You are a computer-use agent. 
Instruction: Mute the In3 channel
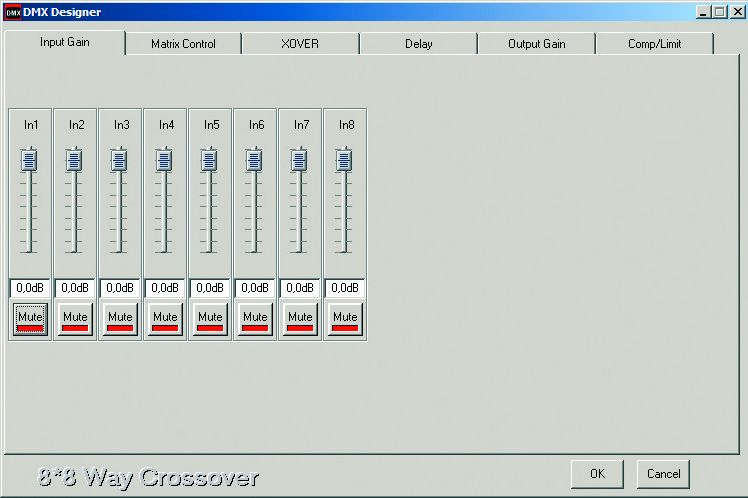120,319
